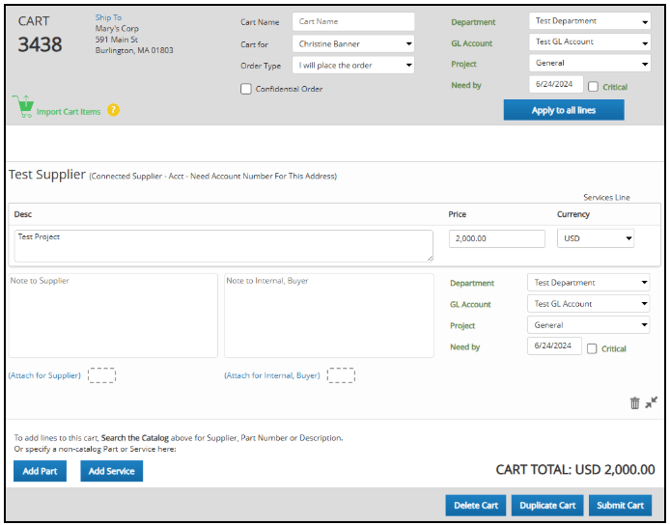Open the Cart for dropdown
This screenshot has width=670, height=525.
[353, 44]
